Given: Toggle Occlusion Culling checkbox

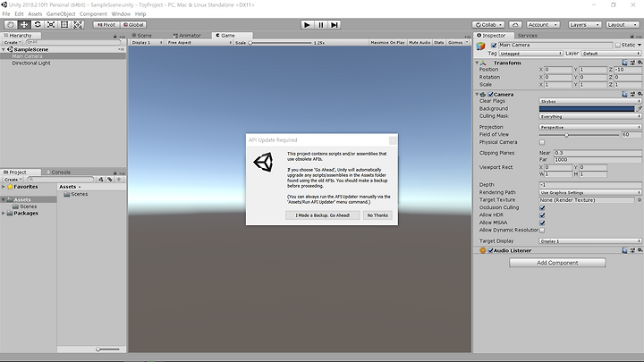Looking at the screenshot, I should (542, 207).
